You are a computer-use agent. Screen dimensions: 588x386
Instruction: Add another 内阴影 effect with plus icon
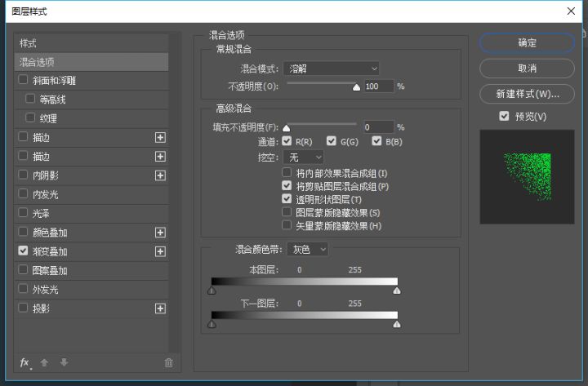[160, 175]
